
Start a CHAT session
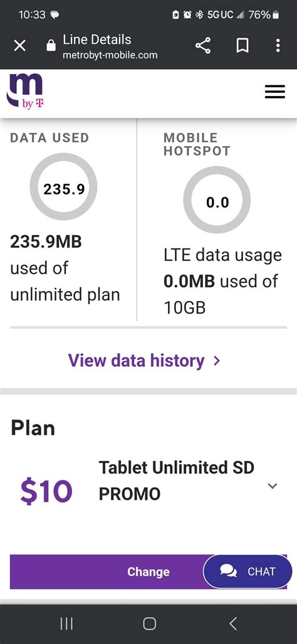247,571
